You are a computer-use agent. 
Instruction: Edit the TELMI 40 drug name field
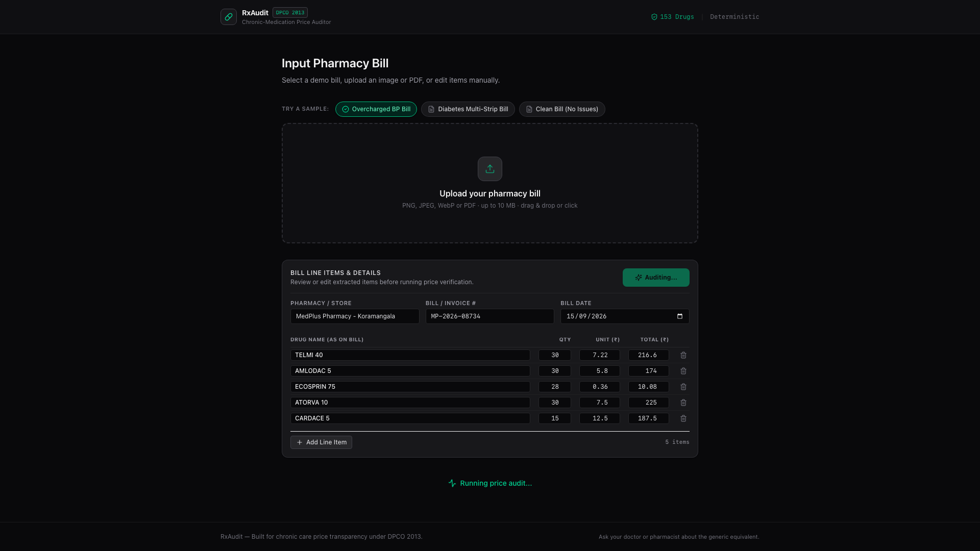pos(410,355)
